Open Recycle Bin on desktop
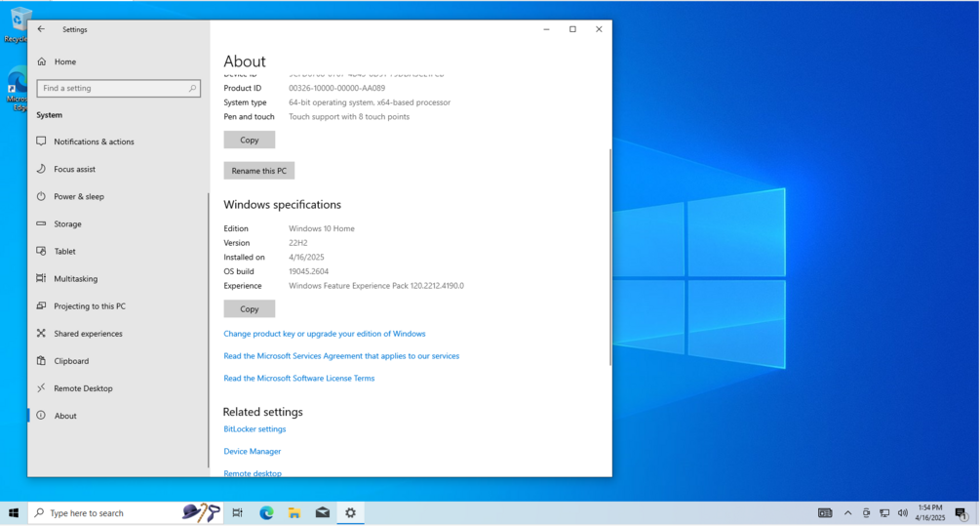Viewport: 980px width, 526px height. (17, 25)
